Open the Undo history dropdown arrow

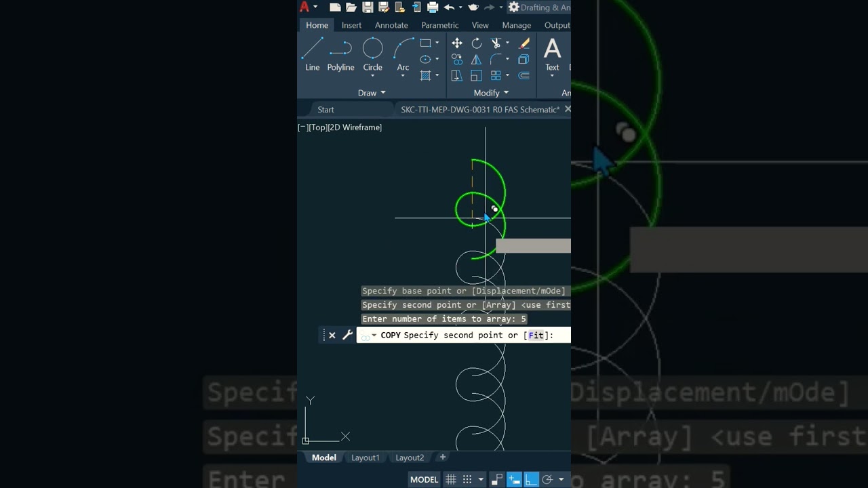tap(460, 7)
